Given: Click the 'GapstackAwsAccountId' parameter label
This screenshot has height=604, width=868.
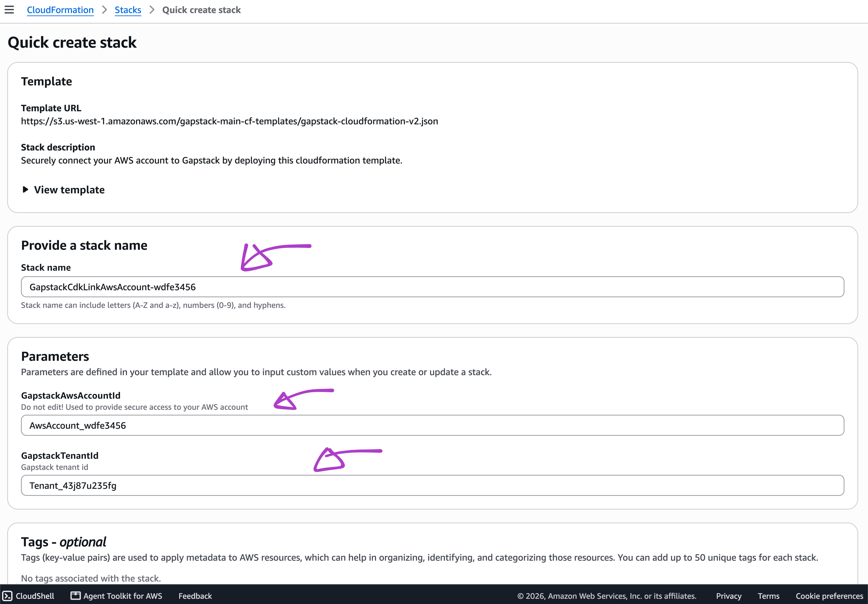Looking at the screenshot, I should point(71,395).
